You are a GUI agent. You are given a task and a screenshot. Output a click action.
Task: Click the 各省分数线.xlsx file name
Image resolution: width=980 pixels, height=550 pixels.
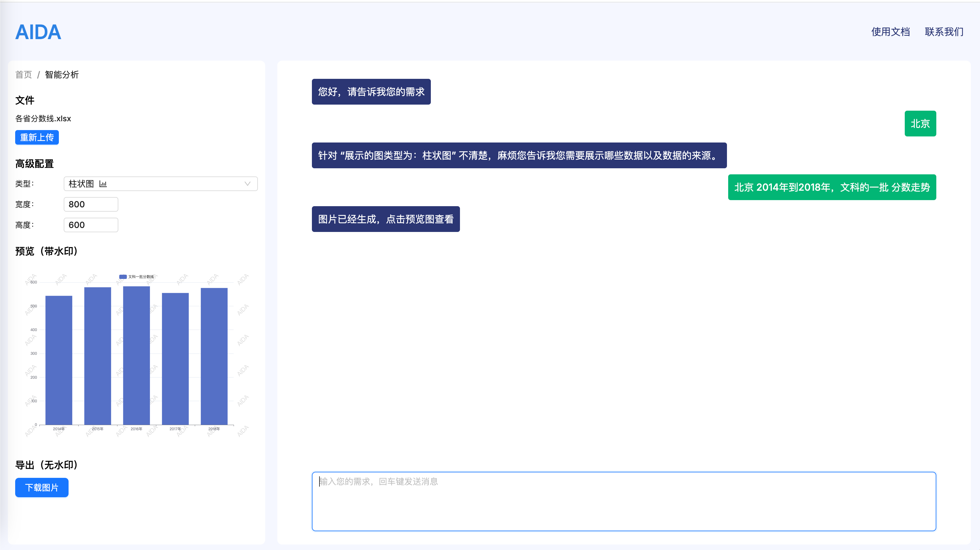(42, 118)
